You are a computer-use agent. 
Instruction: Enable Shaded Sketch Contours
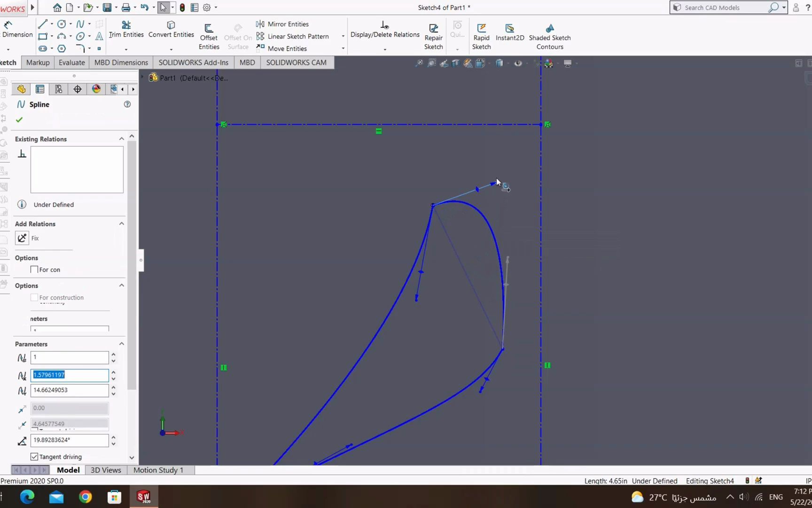click(549, 35)
